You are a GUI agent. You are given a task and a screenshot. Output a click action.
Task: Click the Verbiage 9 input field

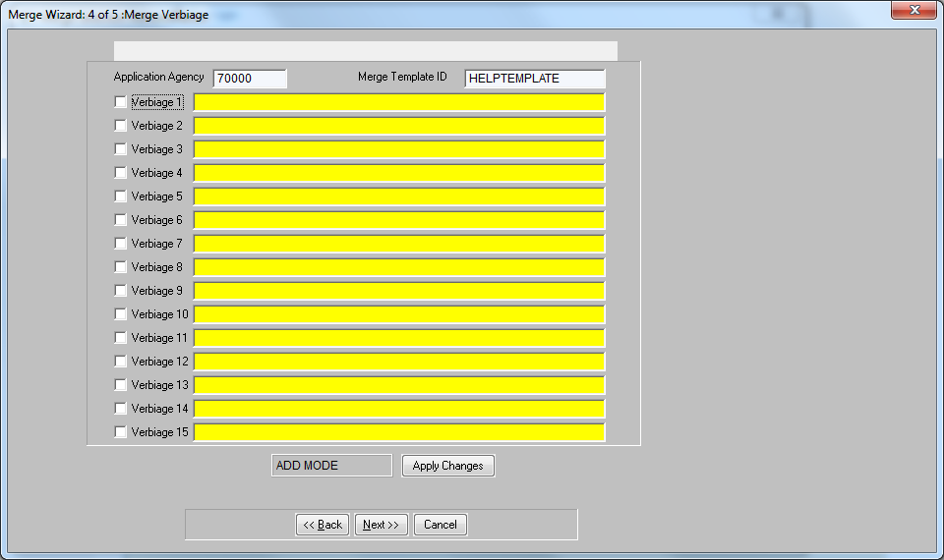pyautogui.click(x=399, y=291)
